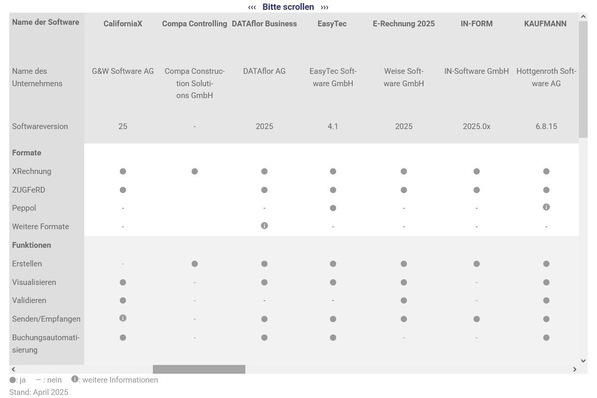Image resolution: width=597 pixels, height=398 pixels.
Task: Click EasyTec Peppol yes dot
Action: point(333,208)
